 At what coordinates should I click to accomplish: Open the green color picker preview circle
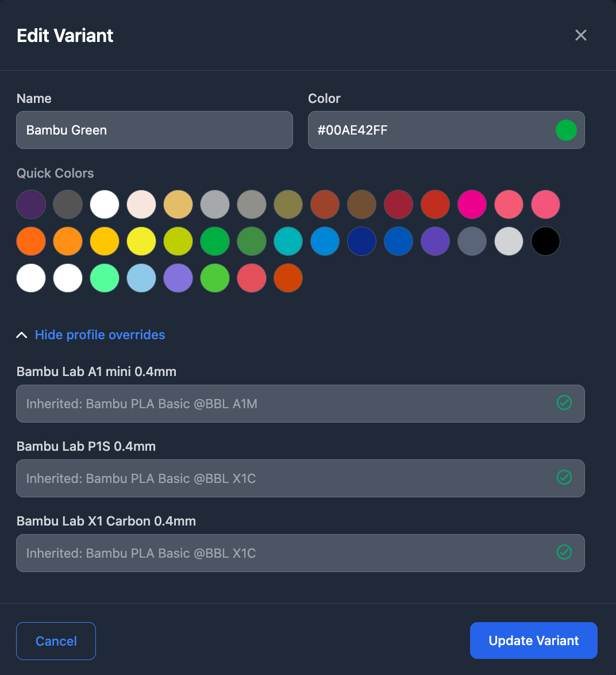566,130
